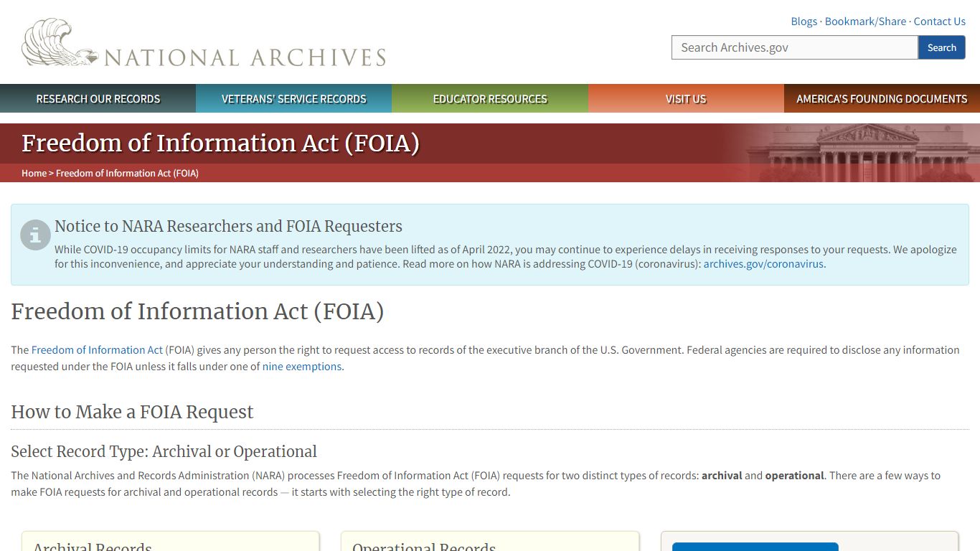Focus the Search Archives.gov field
Screen dimensions: 980x551
click(x=795, y=47)
